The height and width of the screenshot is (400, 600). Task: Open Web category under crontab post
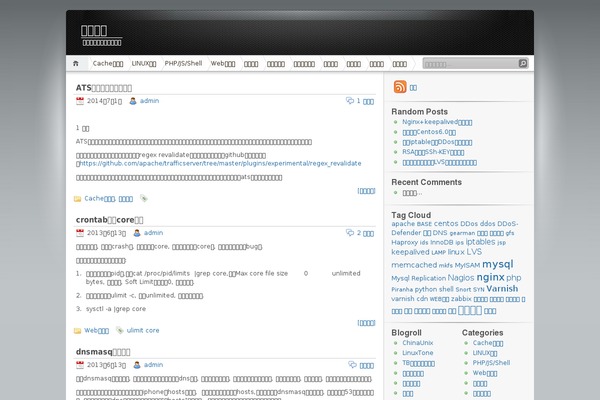tap(96, 330)
